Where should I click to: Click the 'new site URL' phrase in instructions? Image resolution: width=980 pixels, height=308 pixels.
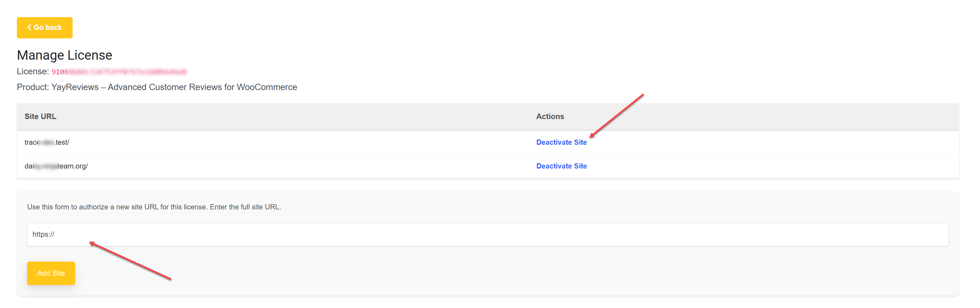[x=137, y=207]
